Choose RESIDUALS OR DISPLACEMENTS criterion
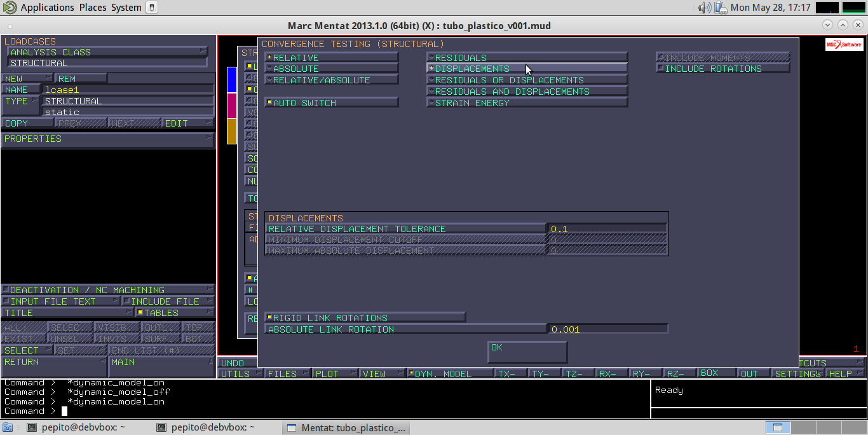Image resolution: width=868 pixels, height=435 pixels. 527,80
